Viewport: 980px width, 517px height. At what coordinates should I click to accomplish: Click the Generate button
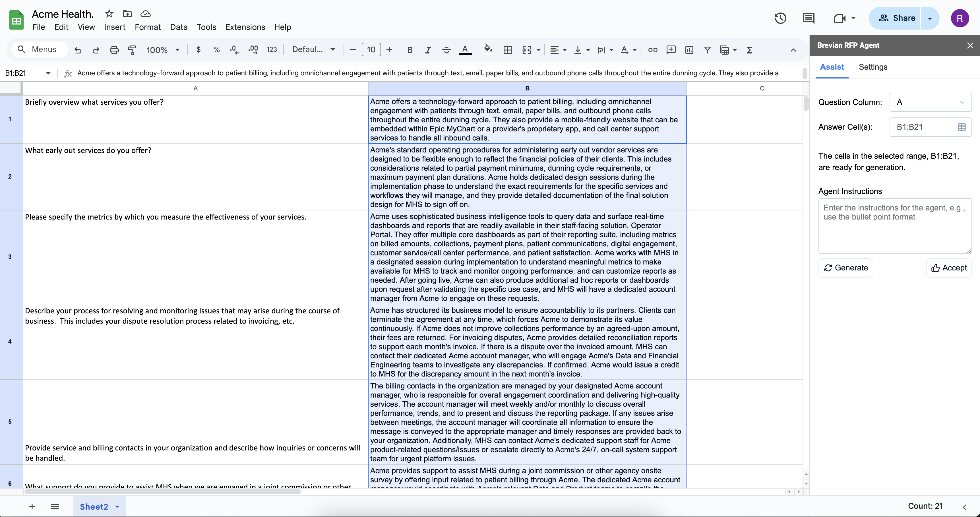pos(845,267)
